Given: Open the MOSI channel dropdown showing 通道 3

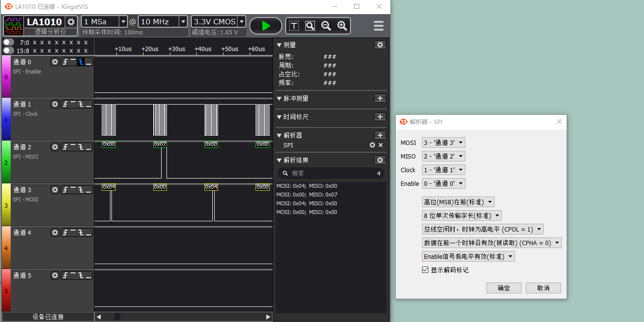Looking at the screenshot, I should click(444, 143).
